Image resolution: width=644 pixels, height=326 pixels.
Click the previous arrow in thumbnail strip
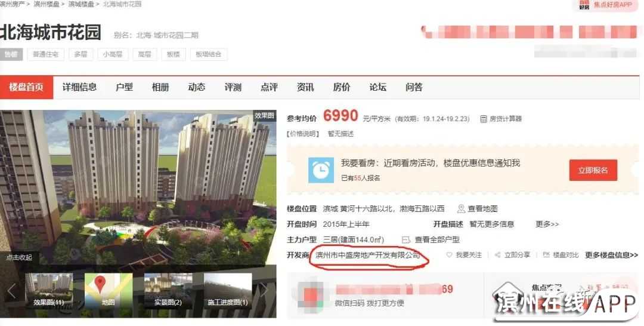point(11,291)
